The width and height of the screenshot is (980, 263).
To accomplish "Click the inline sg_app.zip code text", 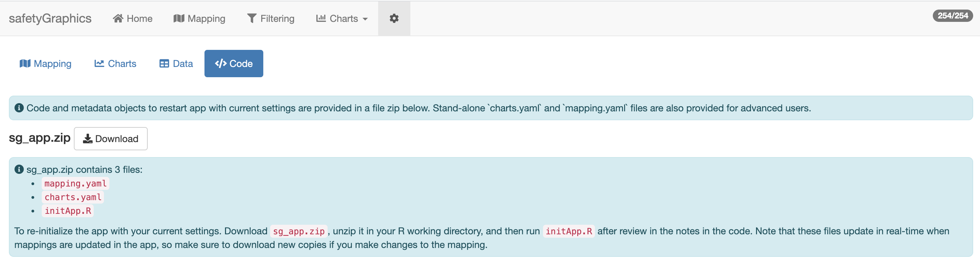I will 299,232.
